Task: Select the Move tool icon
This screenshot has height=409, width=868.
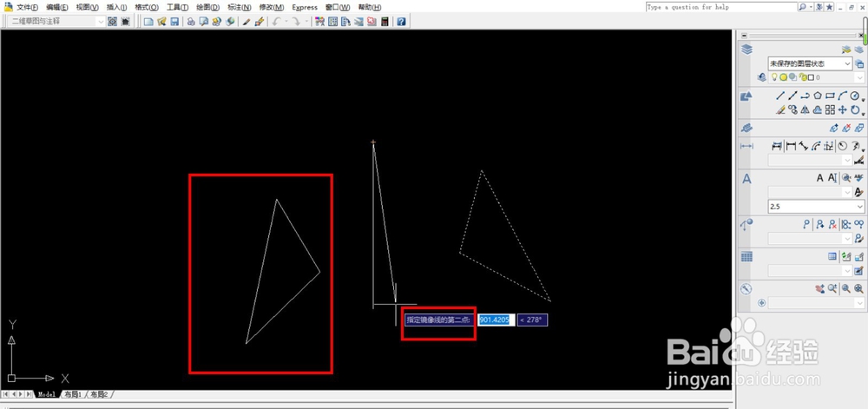Action: point(843,109)
